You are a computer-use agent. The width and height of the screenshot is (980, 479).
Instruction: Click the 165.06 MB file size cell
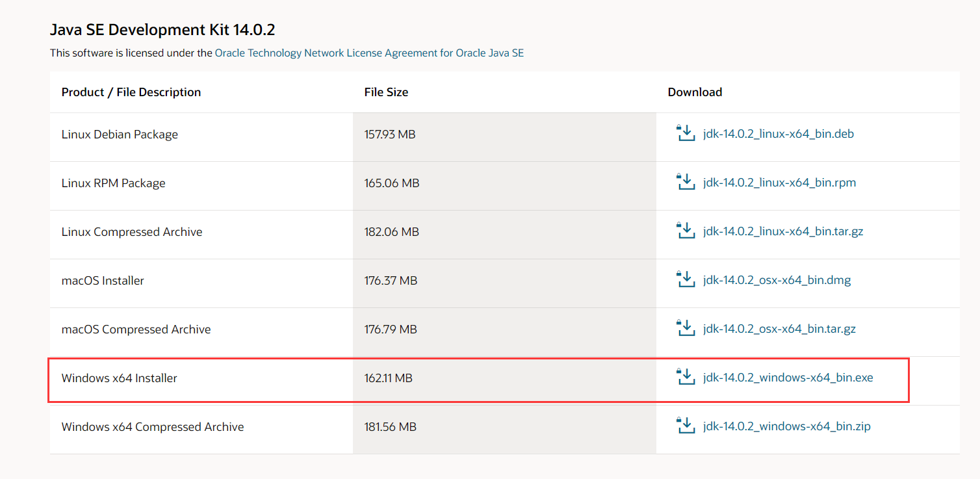pos(504,186)
